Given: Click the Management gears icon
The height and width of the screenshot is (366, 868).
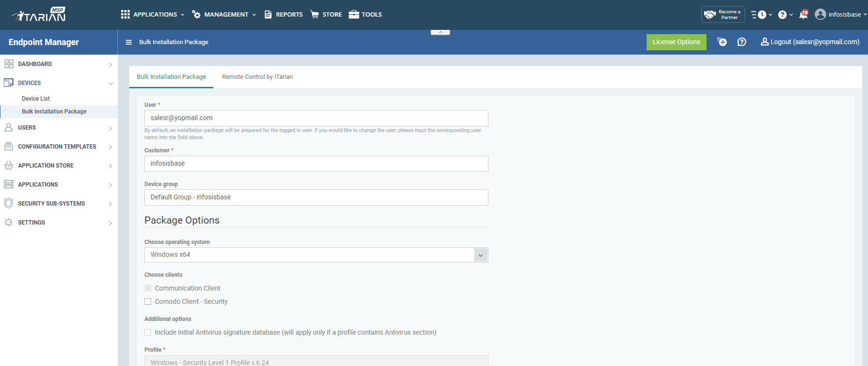Looking at the screenshot, I should [196, 14].
